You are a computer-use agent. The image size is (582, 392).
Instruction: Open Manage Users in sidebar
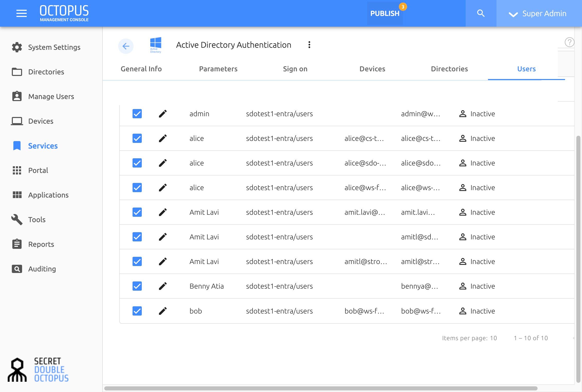pyautogui.click(x=51, y=96)
